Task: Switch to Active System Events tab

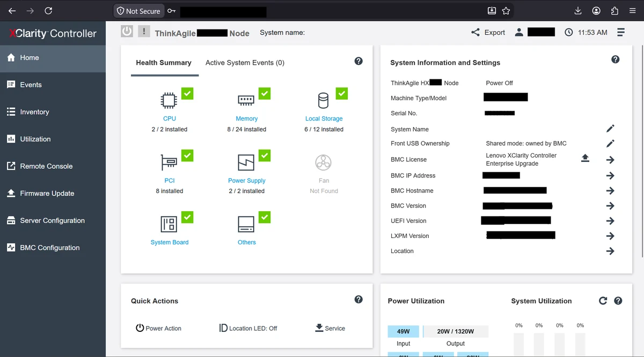Action: pyautogui.click(x=245, y=63)
